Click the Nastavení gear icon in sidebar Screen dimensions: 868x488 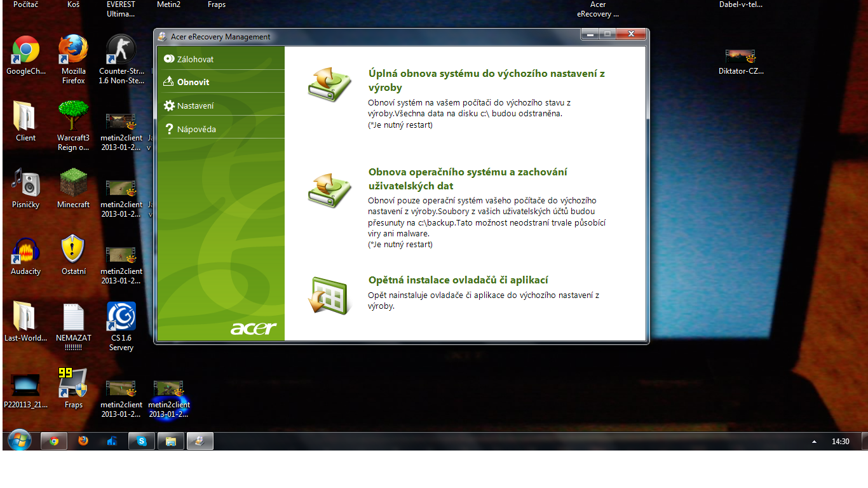pos(169,105)
